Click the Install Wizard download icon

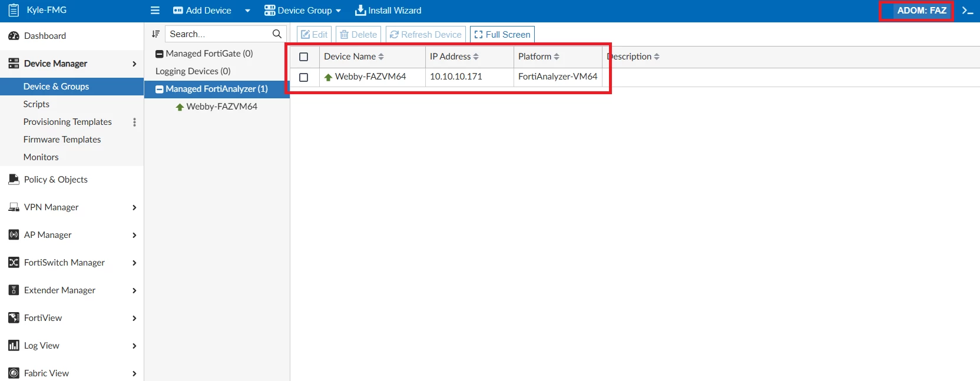click(360, 11)
